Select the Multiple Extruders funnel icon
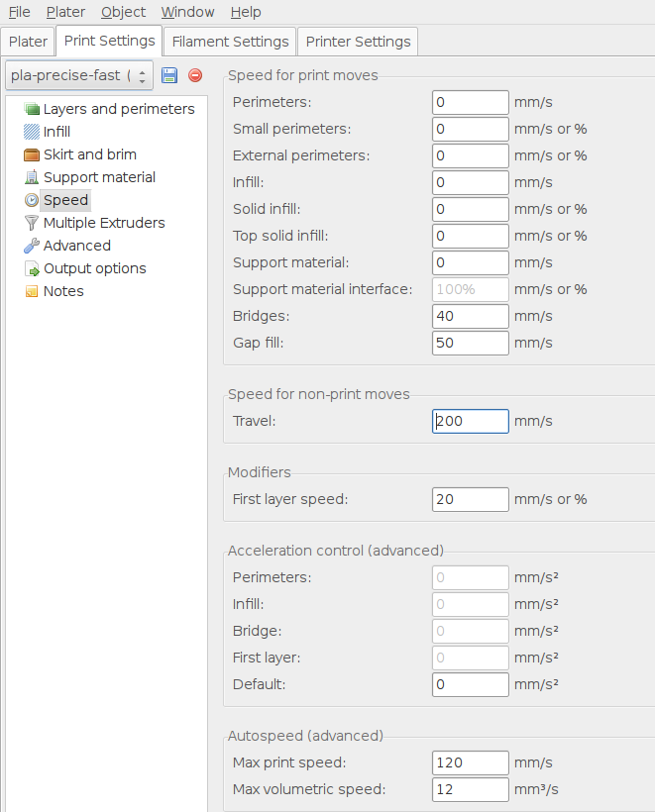Screen dimensions: 655x812 [x=32, y=223]
